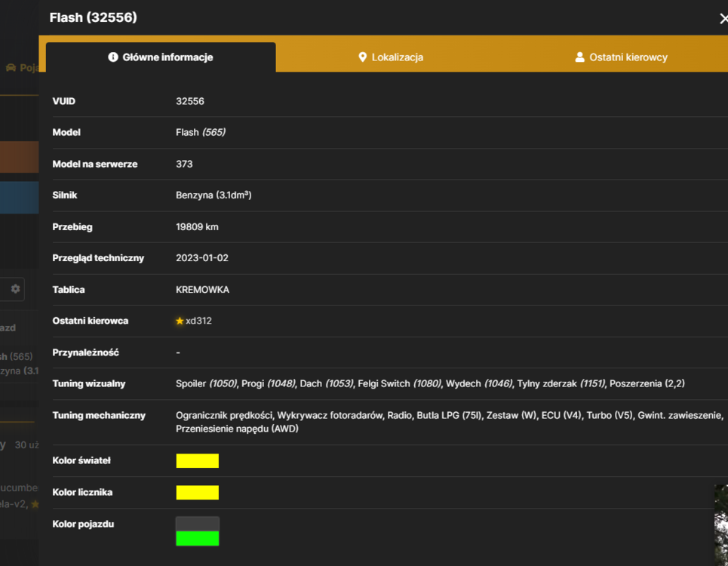Viewport: 728px width, 566px height.
Task: Click Spoiler (1050) in visual tuning
Action: [207, 383]
